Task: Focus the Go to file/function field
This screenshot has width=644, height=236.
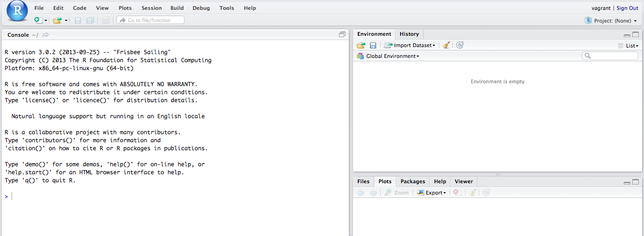Action: (x=150, y=20)
